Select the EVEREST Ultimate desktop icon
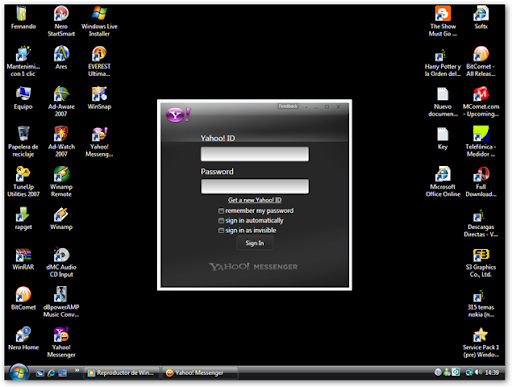 pyautogui.click(x=99, y=54)
